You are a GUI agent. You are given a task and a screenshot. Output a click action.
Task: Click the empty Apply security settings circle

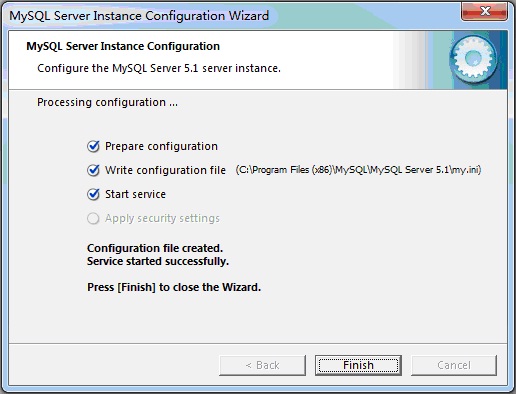pyautogui.click(x=93, y=218)
